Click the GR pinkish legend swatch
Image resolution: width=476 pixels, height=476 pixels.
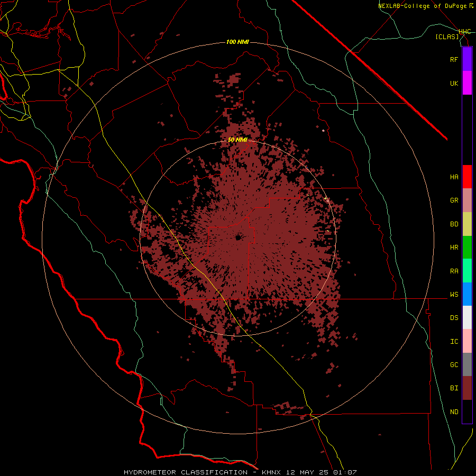click(x=467, y=200)
